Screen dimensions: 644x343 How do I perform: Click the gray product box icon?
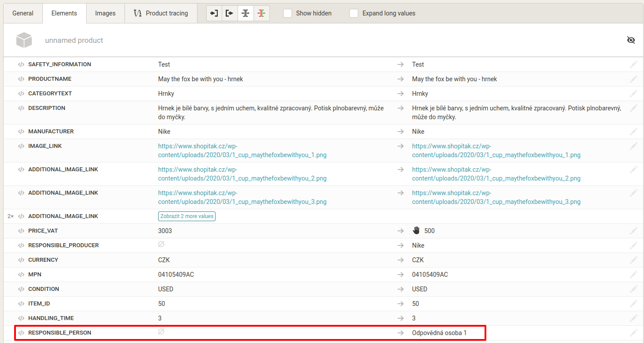[24, 40]
